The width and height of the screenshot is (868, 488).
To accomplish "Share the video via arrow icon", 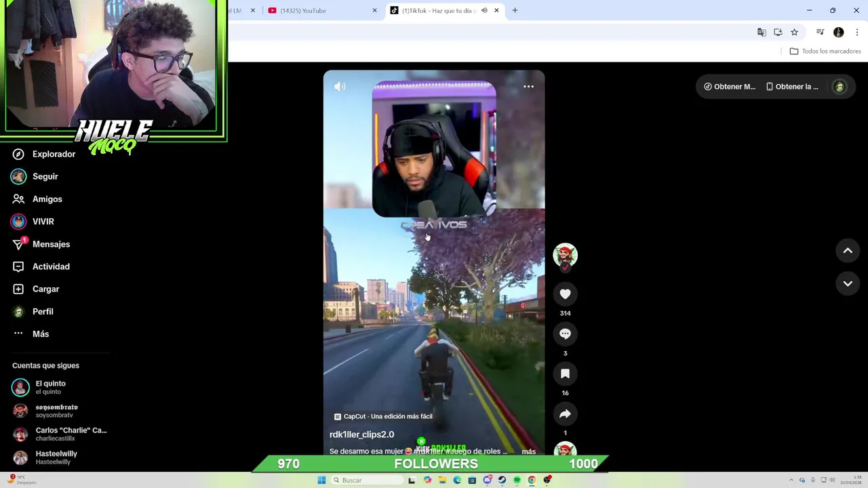I will pyautogui.click(x=565, y=413).
